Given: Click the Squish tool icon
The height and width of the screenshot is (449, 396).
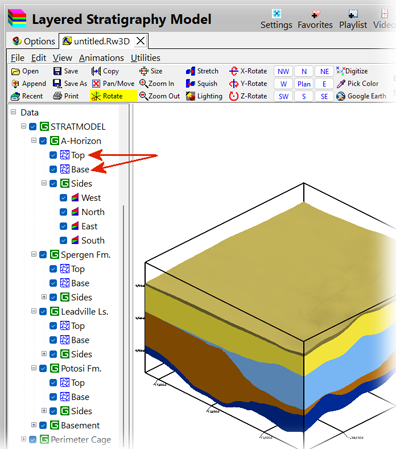Looking at the screenshot, I should (190, 83).
